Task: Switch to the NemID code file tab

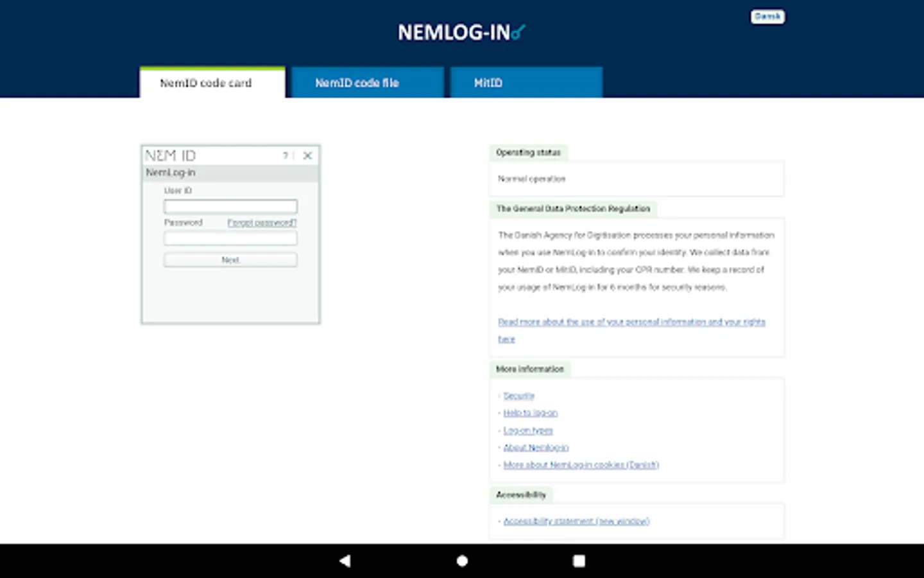Action: tap(368, 82)
